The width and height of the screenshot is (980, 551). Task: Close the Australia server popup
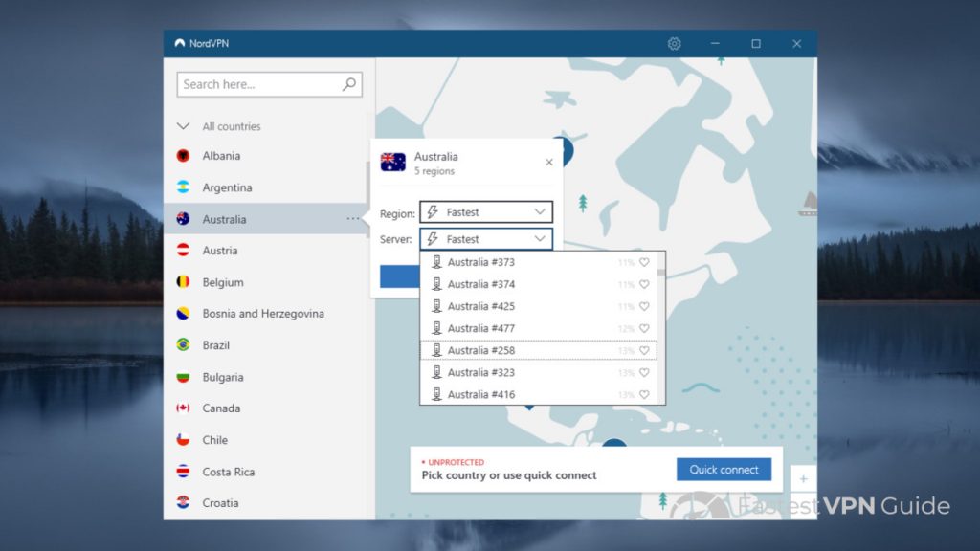pyautogui.click(x=548, y=163)
